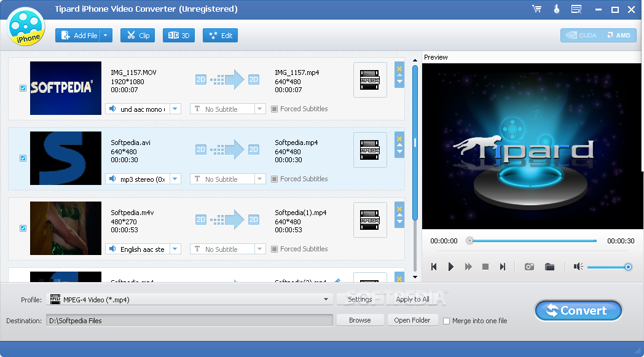
Task: Click the shopping cart purchase icon
Action: (x=537, y=9)
